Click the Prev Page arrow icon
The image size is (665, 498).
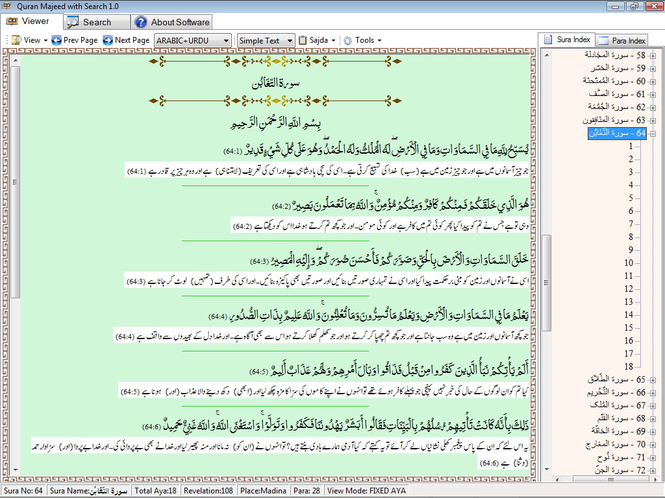click(x=56, y=40)
